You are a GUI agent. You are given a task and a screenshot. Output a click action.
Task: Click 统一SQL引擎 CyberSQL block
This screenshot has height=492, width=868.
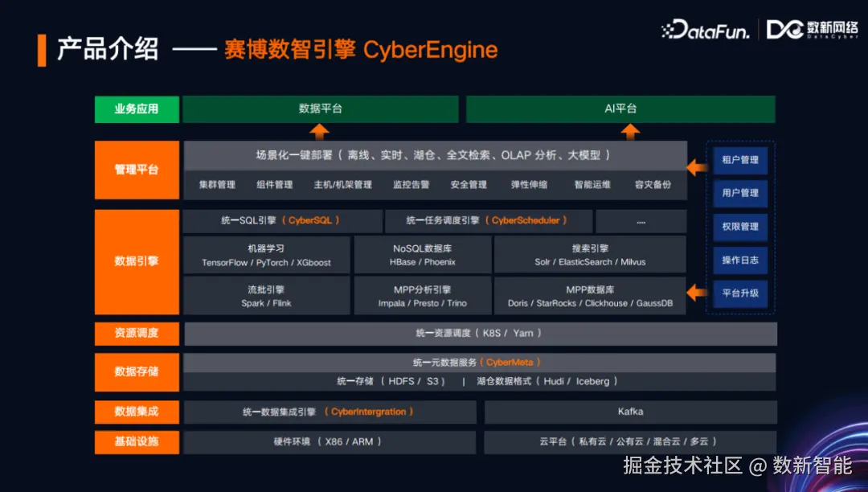[282, 221]
